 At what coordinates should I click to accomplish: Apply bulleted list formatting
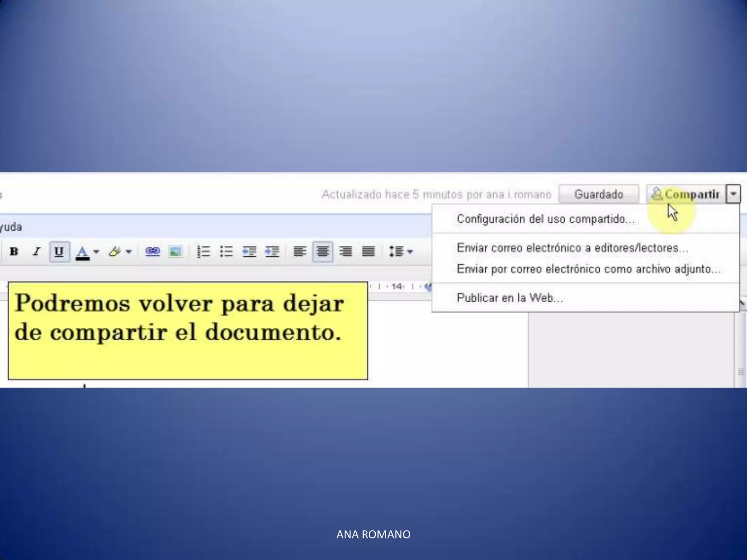[226, 252]
